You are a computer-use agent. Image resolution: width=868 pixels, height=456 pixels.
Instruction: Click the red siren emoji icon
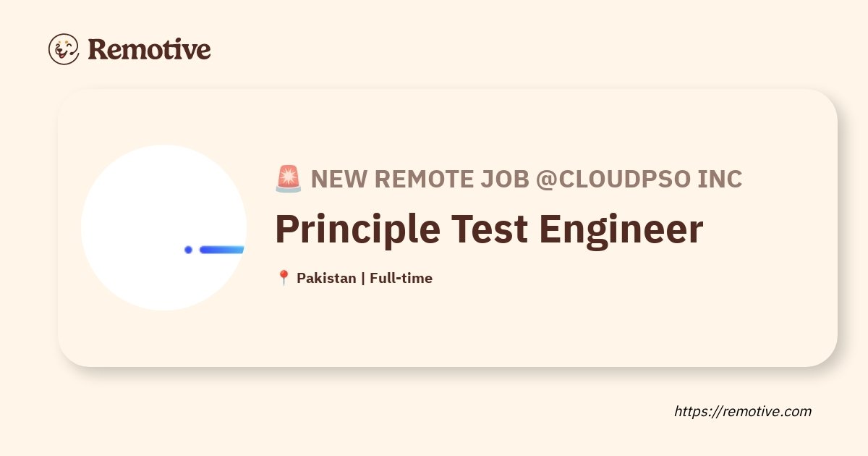289,179
